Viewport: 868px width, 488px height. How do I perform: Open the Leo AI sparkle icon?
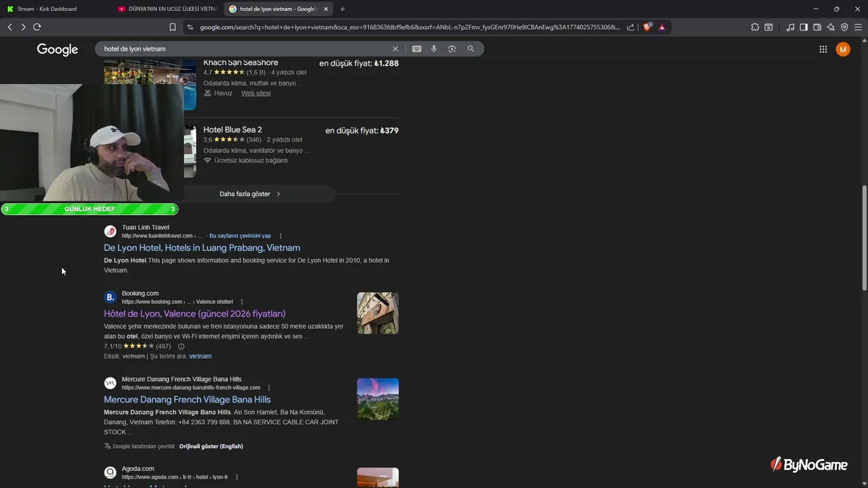coord(831,27)
